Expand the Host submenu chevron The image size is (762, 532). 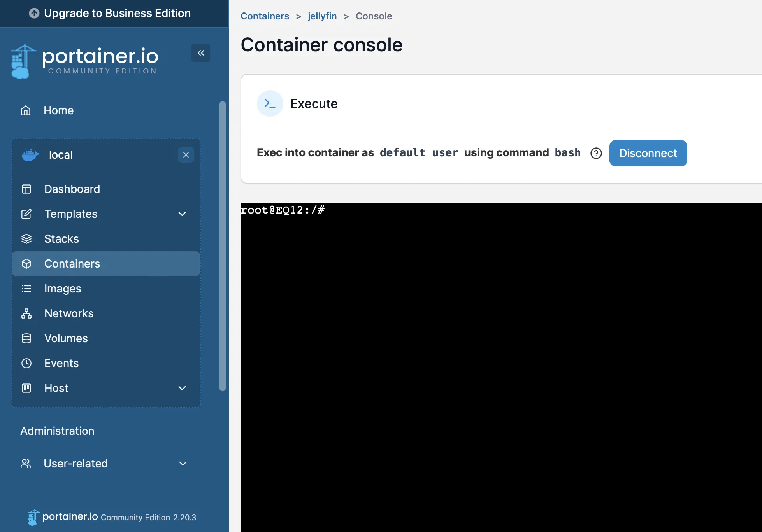[x=182, y=388]
